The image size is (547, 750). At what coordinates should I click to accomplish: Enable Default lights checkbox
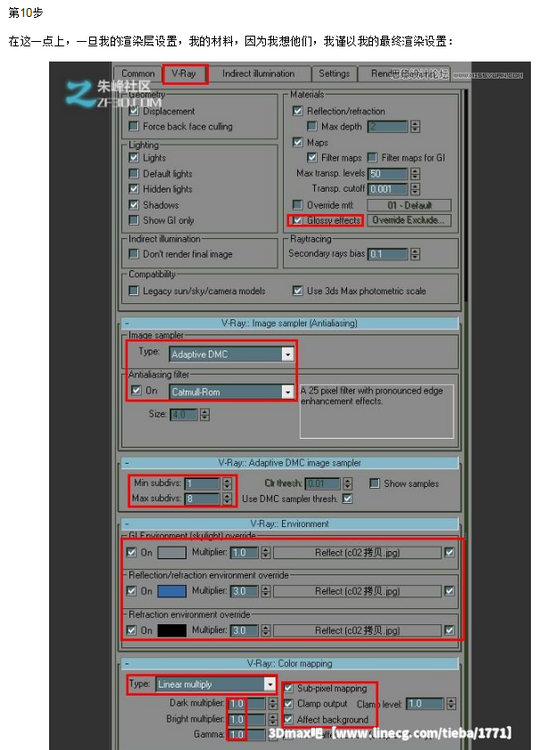[x=134, y=173]
